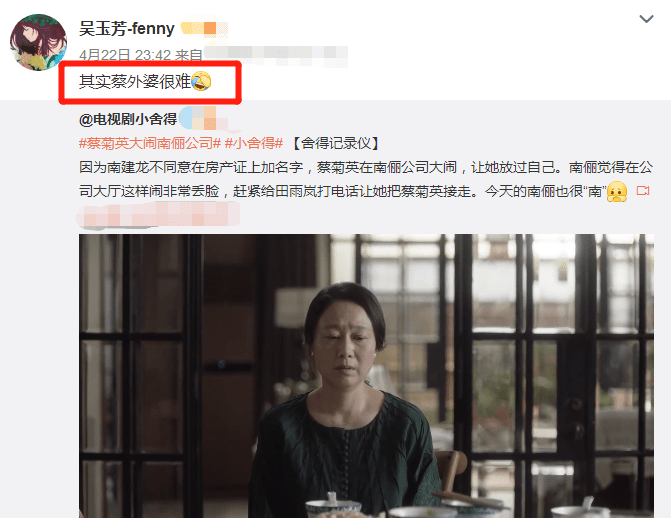Click the covering-face emoji after 很'南'
Image resolution: width=671 pixels, height=518 pixels.
[617, 191]
